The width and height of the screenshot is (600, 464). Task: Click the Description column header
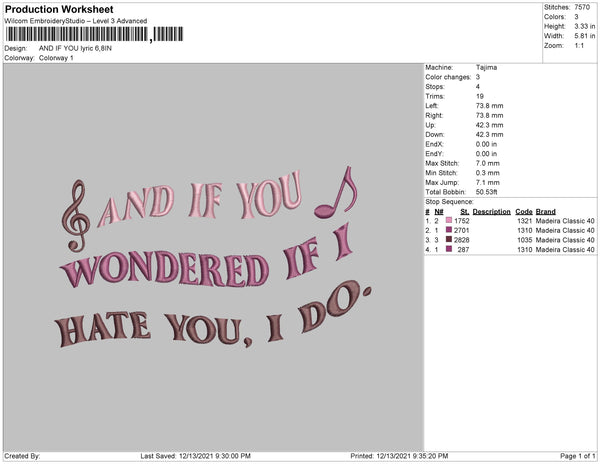click(x=491, y=212)
